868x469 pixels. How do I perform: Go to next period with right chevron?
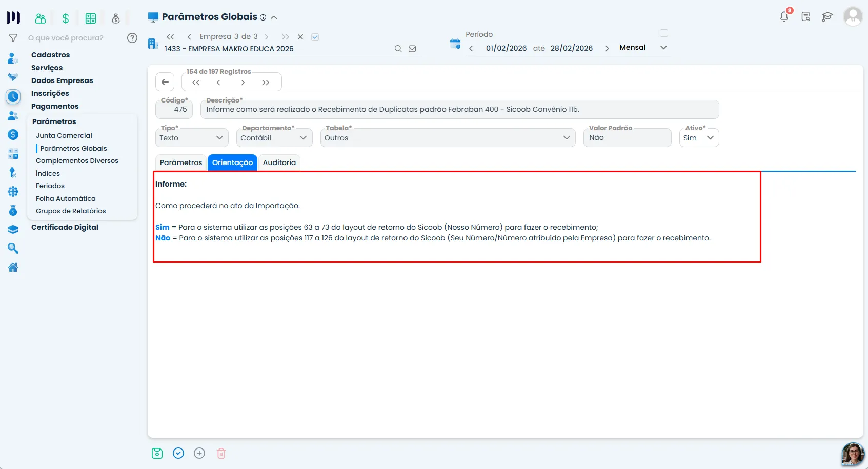tap(607, 48)
